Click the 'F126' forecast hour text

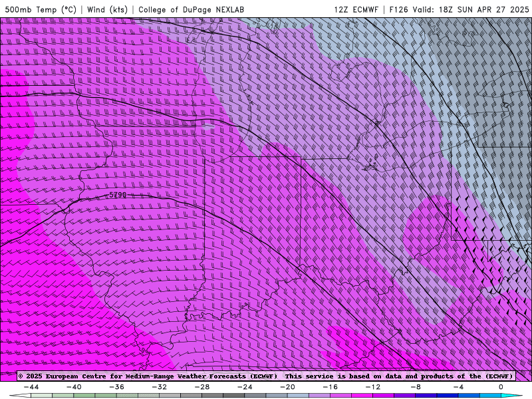click(x=398, y=9)
